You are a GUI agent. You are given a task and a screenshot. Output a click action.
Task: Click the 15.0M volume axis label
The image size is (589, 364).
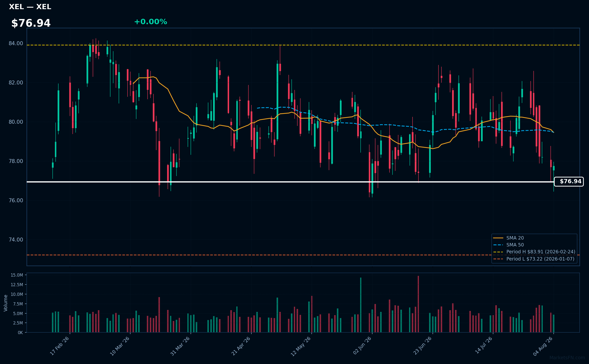point(17,275)
